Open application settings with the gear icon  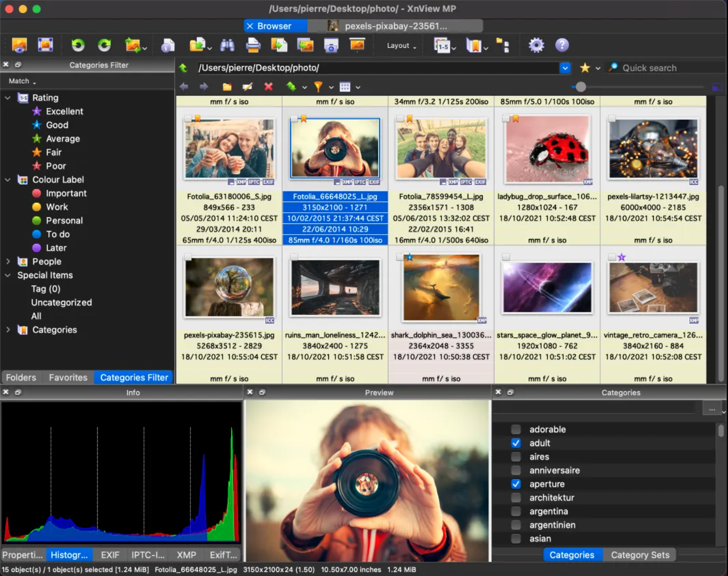pyautogui.click(x=536, y=45)
